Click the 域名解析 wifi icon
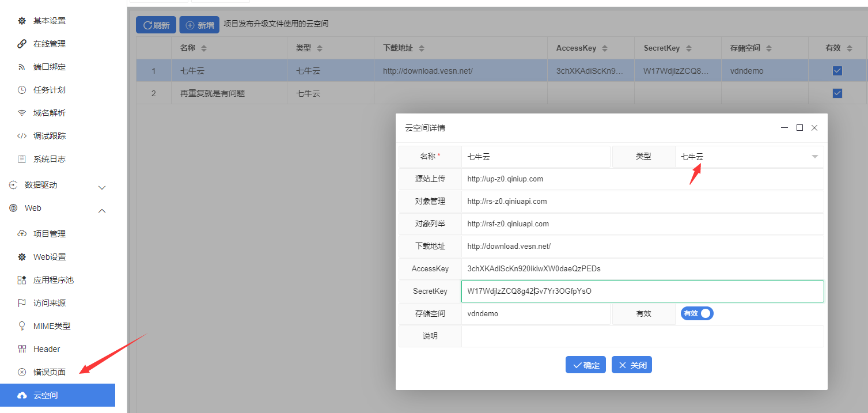 pos(22,113)
